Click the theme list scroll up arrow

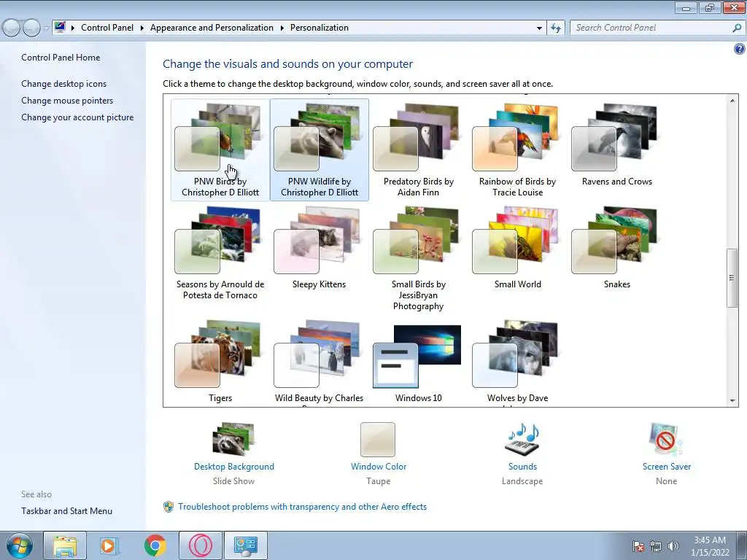point(732,100)
